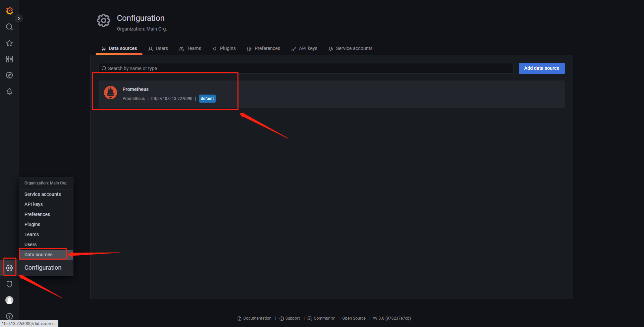The height and width of the screenshot is (327, 644).
Task: Click the Grafana logo icon
Action: click(x=9, y=11)
